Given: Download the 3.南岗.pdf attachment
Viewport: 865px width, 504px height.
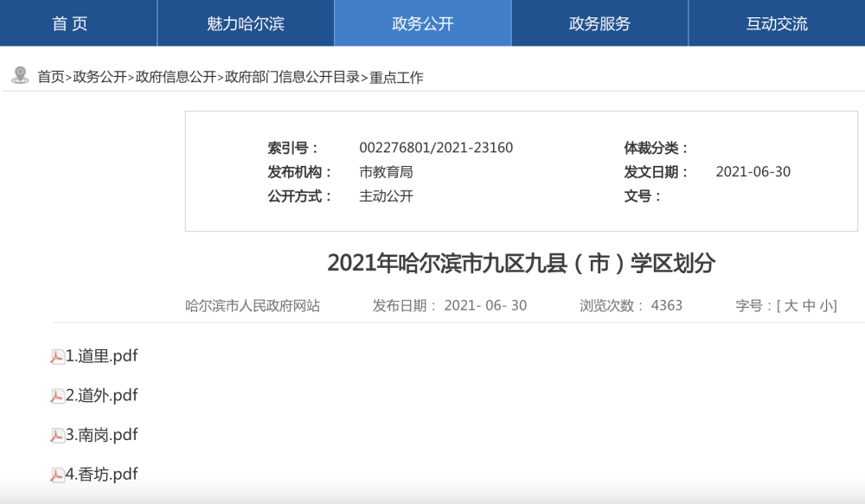Looking at the screenshot, I should pos(101,435).
